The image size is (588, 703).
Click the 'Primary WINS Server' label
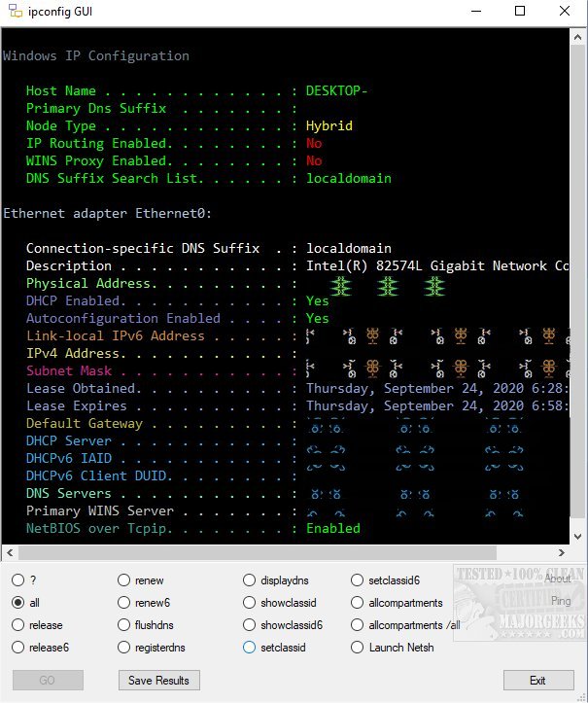pos(99,510)
